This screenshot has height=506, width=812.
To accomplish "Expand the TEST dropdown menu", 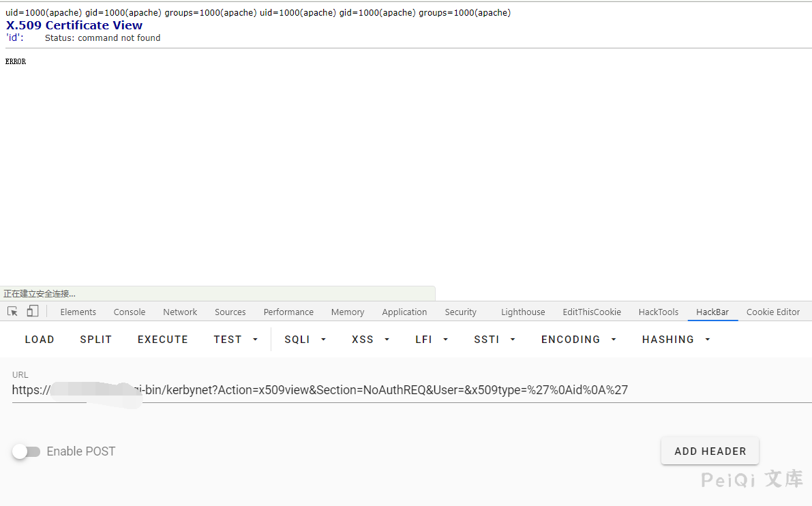I will coord(236,340).
